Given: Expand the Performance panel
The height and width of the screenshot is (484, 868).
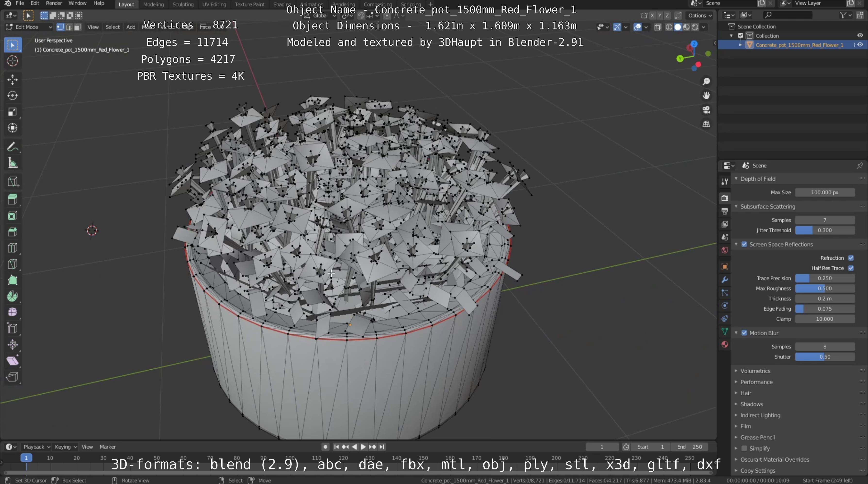Looking at the screenshot, I should point(736,382).
